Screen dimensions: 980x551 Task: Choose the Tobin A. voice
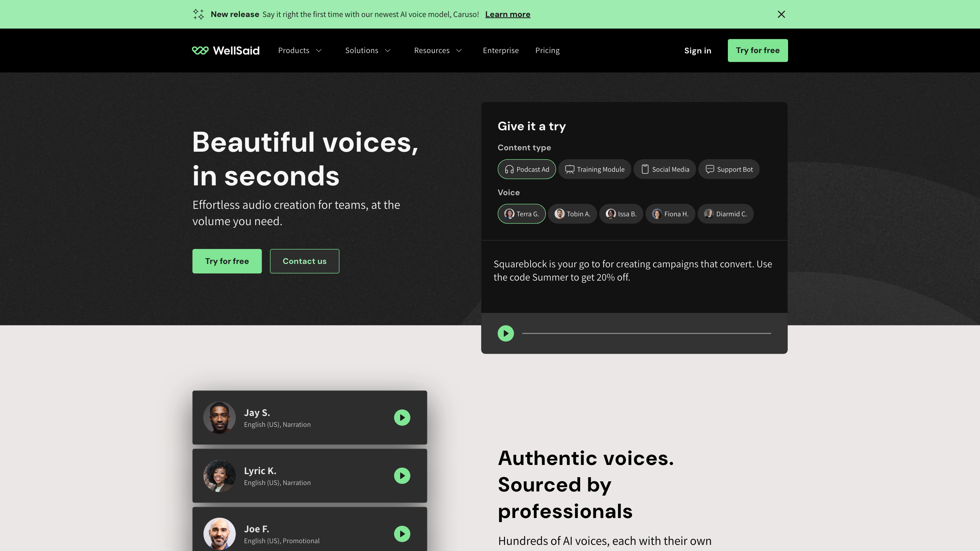573,214
